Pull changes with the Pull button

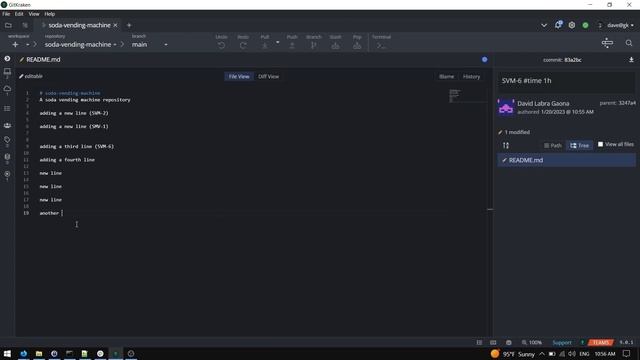(265, 42)
